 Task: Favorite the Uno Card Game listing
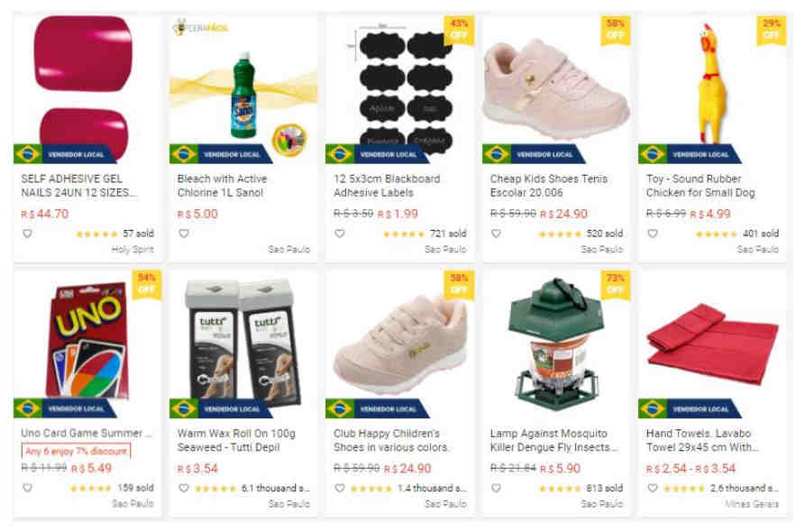click(27, 488)
